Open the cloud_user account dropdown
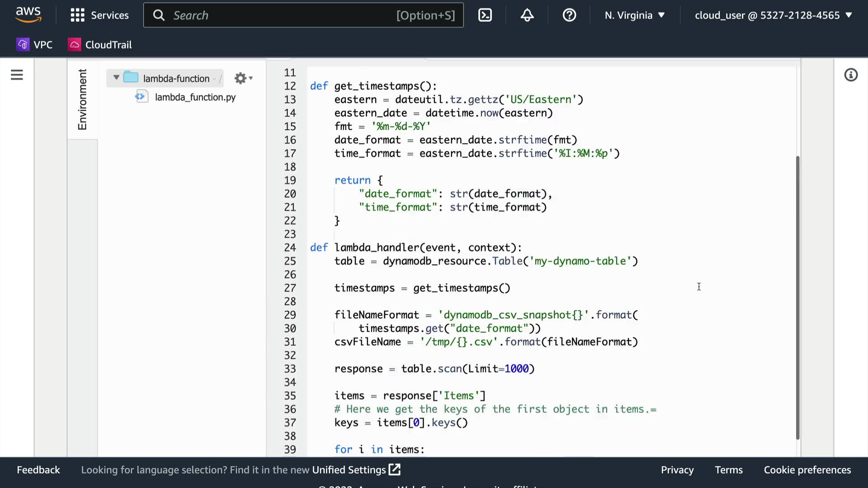Image resolution: width=868 pixels, height=488 pixels. [773, 15]
